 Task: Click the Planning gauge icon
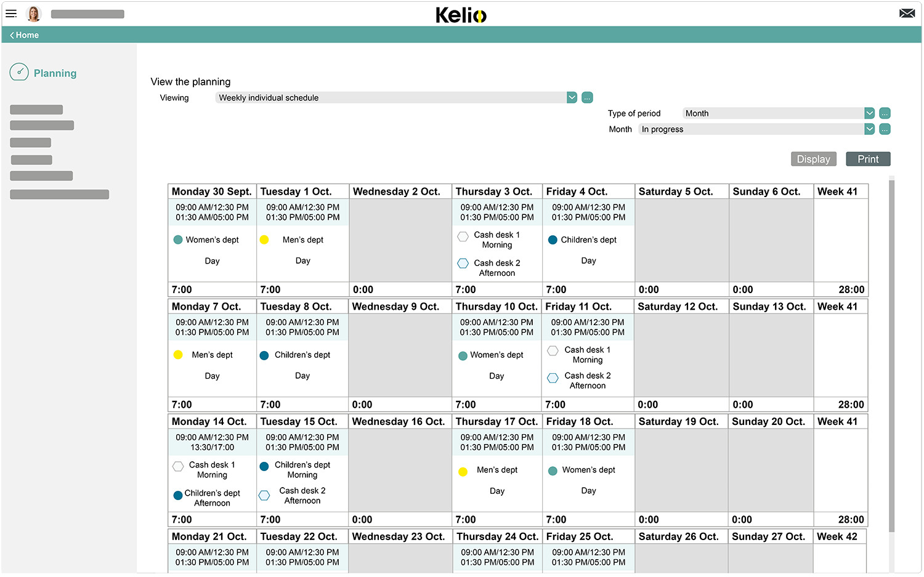tap(18, 72)
